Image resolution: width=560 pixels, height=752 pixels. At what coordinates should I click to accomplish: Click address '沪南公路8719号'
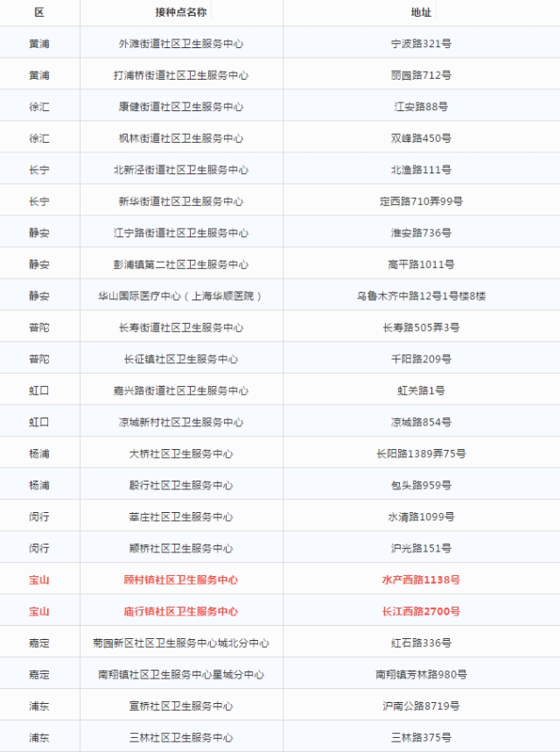(421, 706)
